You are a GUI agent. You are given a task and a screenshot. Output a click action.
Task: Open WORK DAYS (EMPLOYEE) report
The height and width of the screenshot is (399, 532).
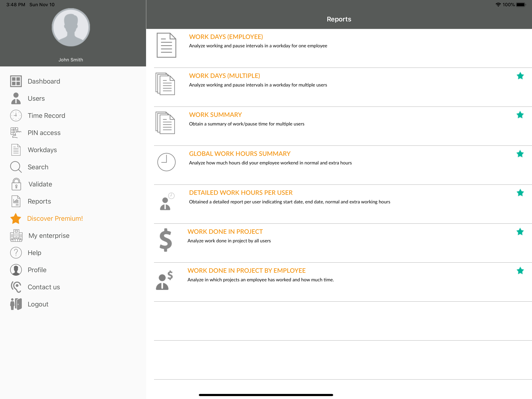pos(226,37)
